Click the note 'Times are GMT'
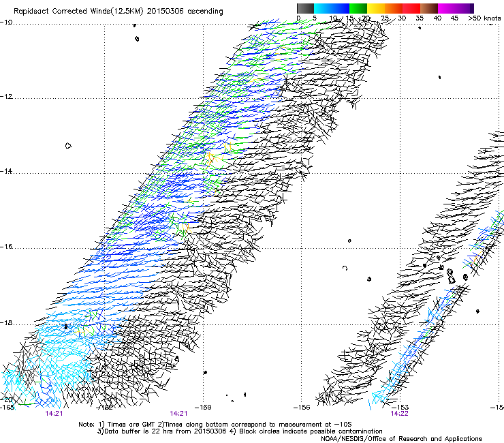 131,425
